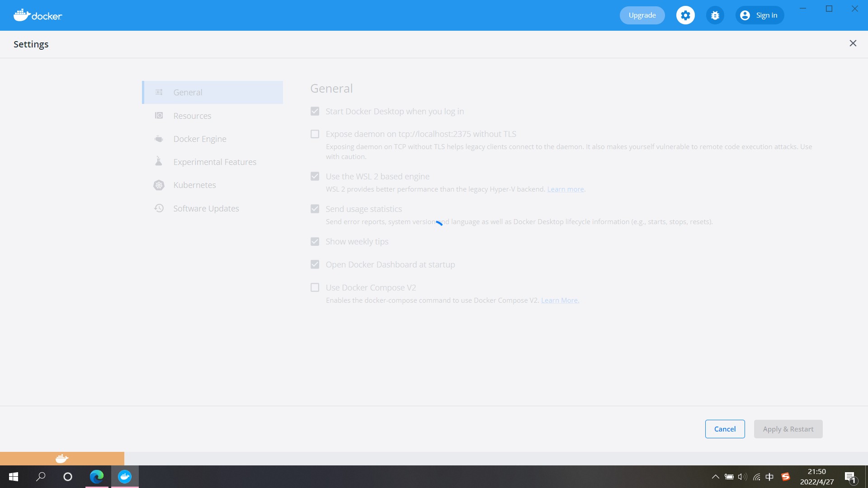
Task: Toggle Open Docker Dashboard at startup
Action: coord(315,264)
